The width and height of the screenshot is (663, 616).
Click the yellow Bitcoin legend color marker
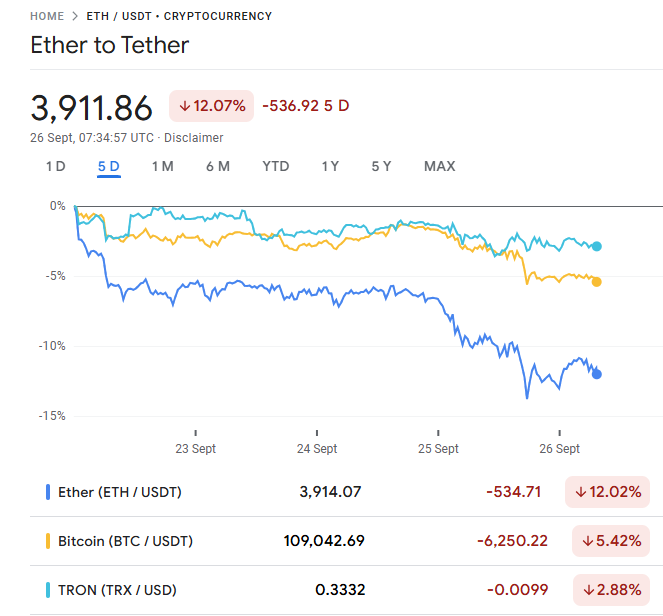[48, 541]
